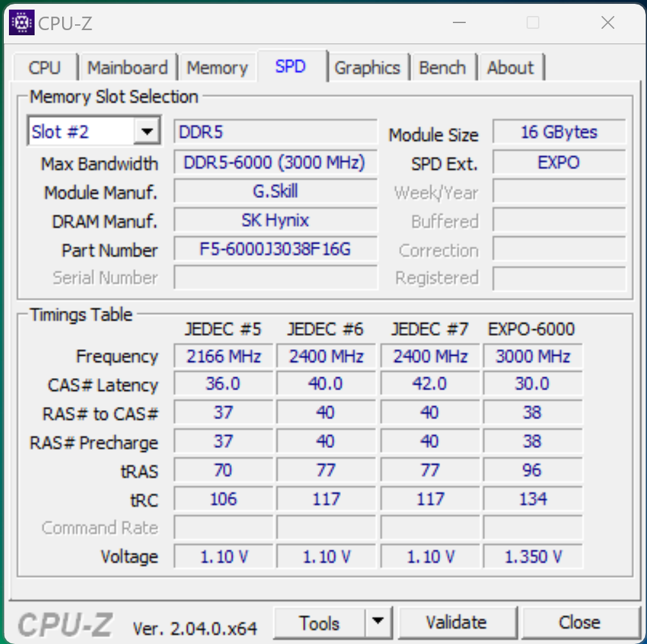Image resolution: width=647 pixels, height=644 pixels.
Task: Open the CPU tab
Action: (x=45, y=67)
